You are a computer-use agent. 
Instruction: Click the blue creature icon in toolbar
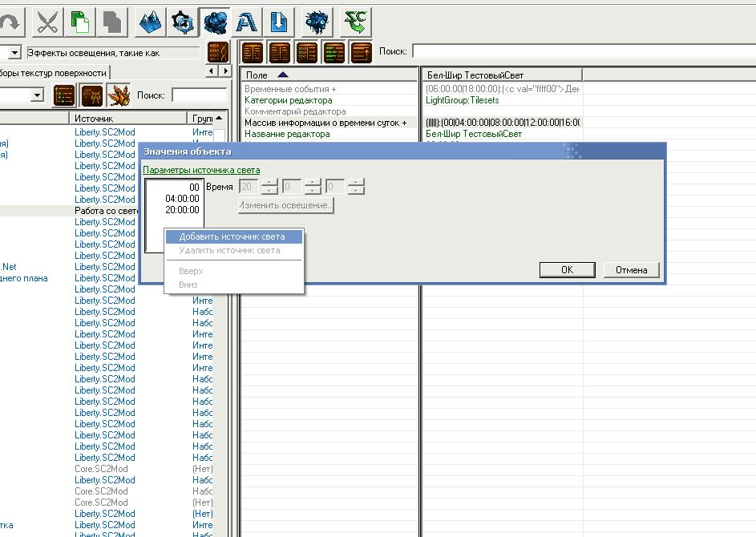pyautogui.click(x=317, y=22)
